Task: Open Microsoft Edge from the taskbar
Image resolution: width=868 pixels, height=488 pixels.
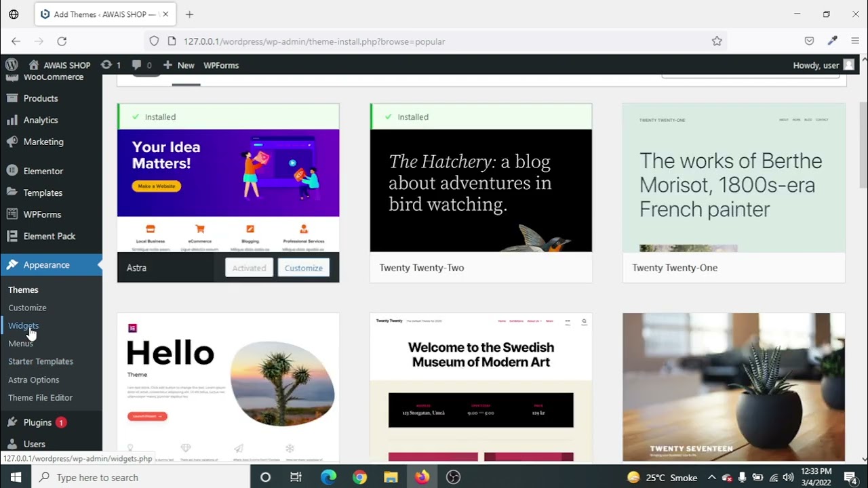Action: coord(328,477)
